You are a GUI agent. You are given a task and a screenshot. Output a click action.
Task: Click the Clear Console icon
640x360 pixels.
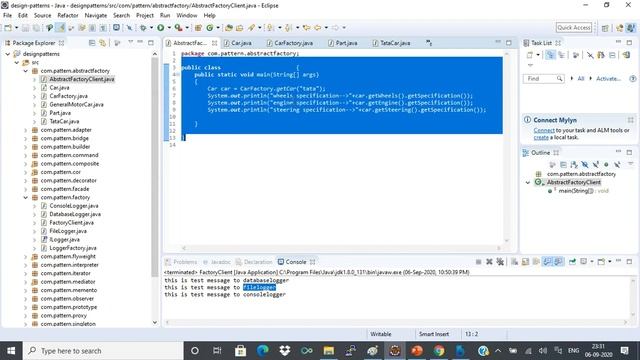tap(515, 262)
